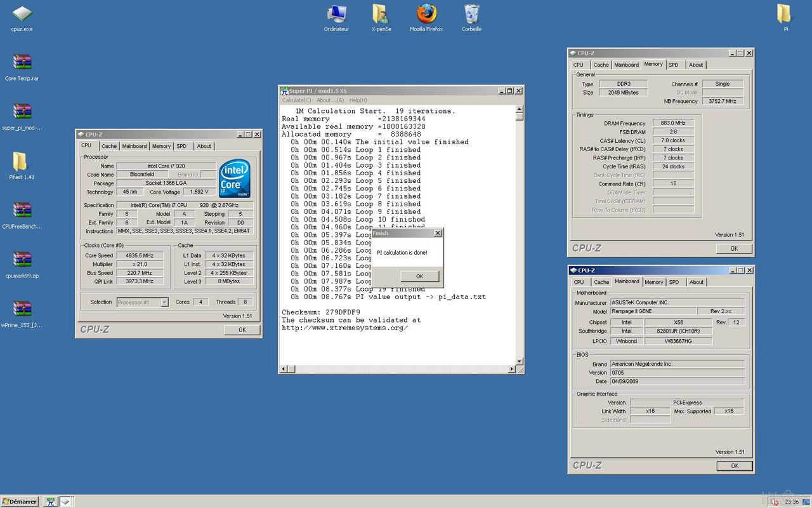Click OK in CPU-Z Mainboard window
The image size is (812, 508).
(x=735, y=465)
